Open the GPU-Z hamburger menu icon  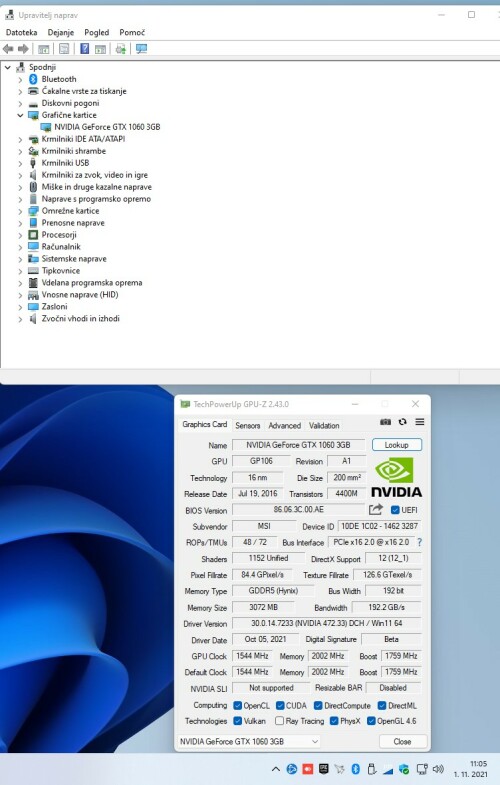click(x=420, y=422)
